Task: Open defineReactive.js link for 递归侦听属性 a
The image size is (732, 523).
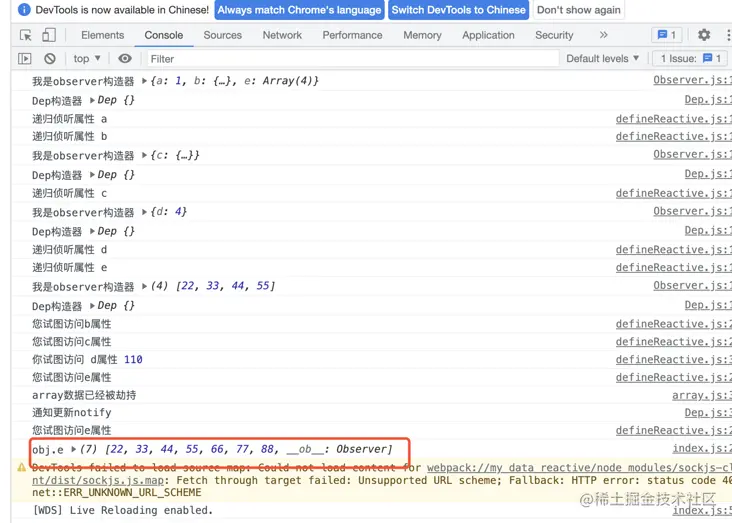Action: (674, 119)
